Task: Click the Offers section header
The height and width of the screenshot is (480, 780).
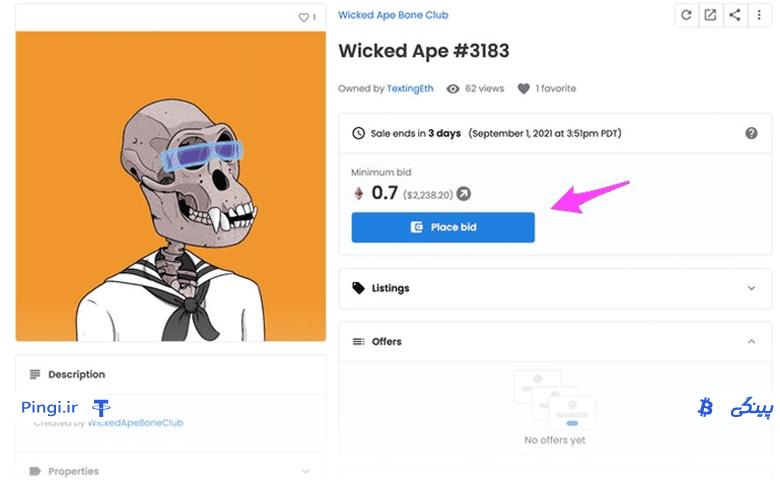Action: point(555,342)
